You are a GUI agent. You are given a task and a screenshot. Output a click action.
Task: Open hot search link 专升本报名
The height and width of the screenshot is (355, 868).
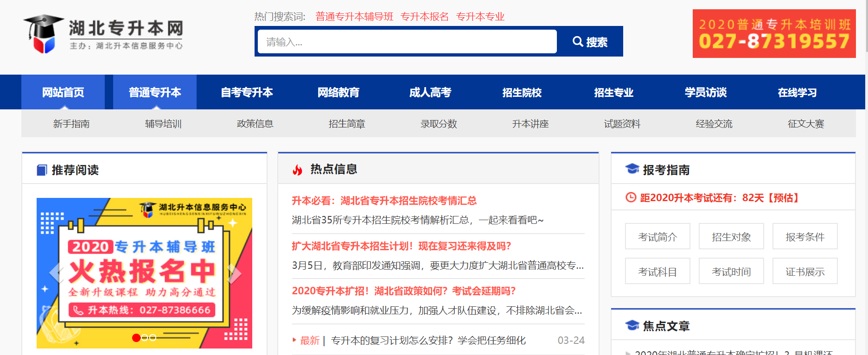[424, 17]
